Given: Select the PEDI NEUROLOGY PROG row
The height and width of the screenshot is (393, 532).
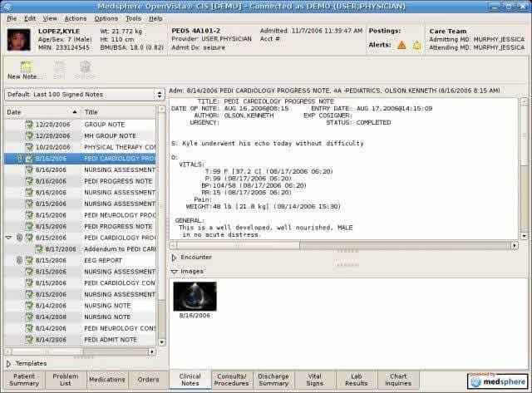Looking at the screenshot, I should coord(81,215).
